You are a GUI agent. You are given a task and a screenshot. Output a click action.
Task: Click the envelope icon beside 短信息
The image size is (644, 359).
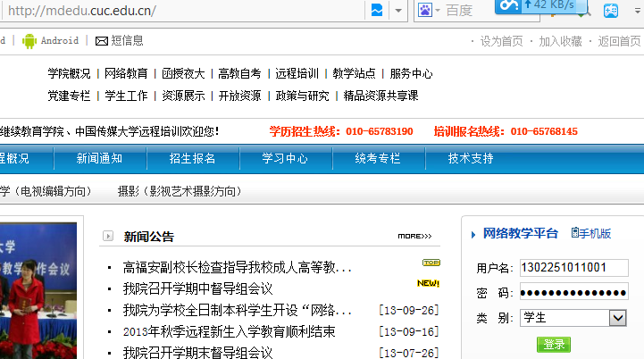tap(102, 40)
